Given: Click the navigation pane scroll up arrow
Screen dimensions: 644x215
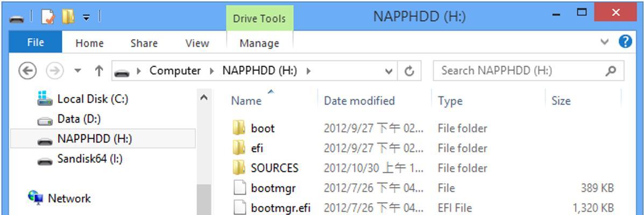Looking at the screenshot, I should [x=204, y=98].
